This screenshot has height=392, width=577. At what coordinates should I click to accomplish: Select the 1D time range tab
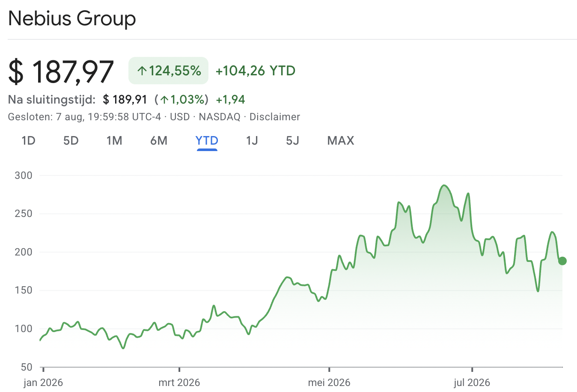[x=28, y=141]
